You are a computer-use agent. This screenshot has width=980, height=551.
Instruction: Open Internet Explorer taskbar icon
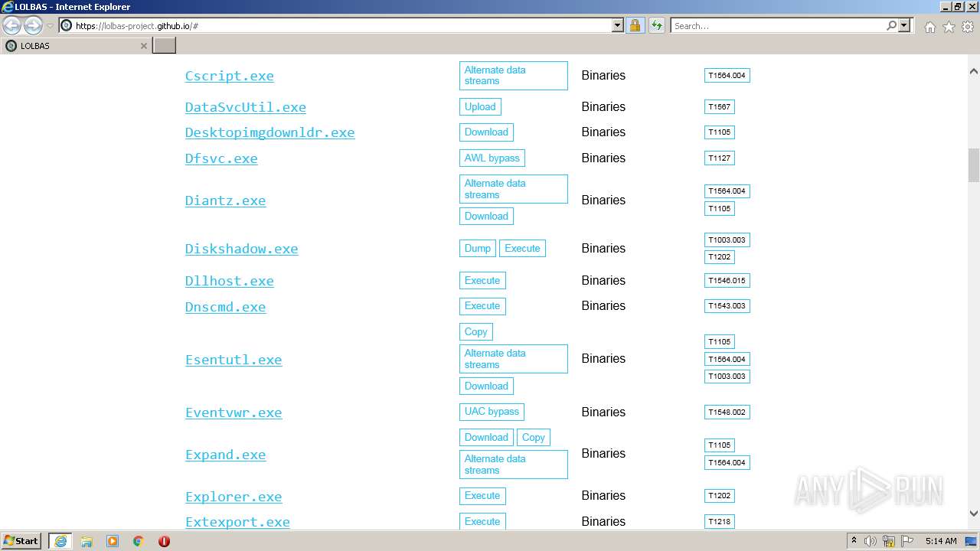coord(60,540)
